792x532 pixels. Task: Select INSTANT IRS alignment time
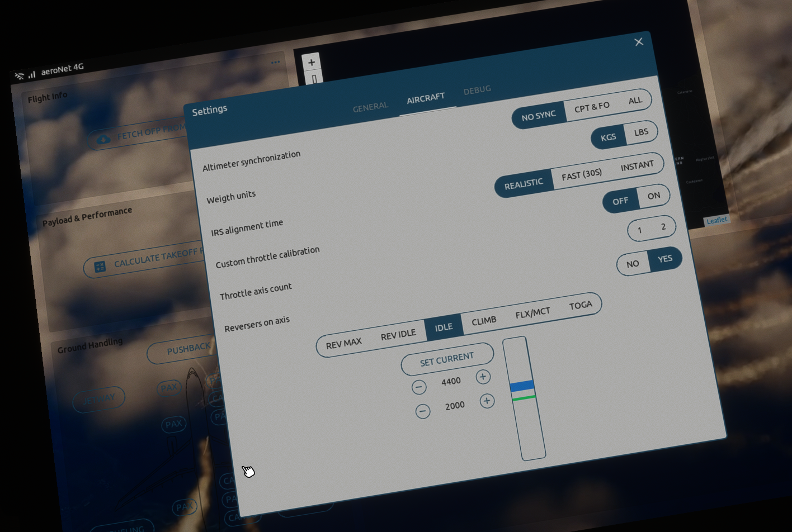(637, 165)
